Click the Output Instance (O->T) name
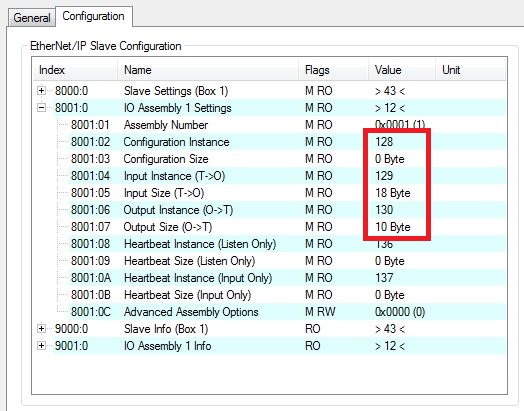524x411 pixels. [x=178, y=210]
